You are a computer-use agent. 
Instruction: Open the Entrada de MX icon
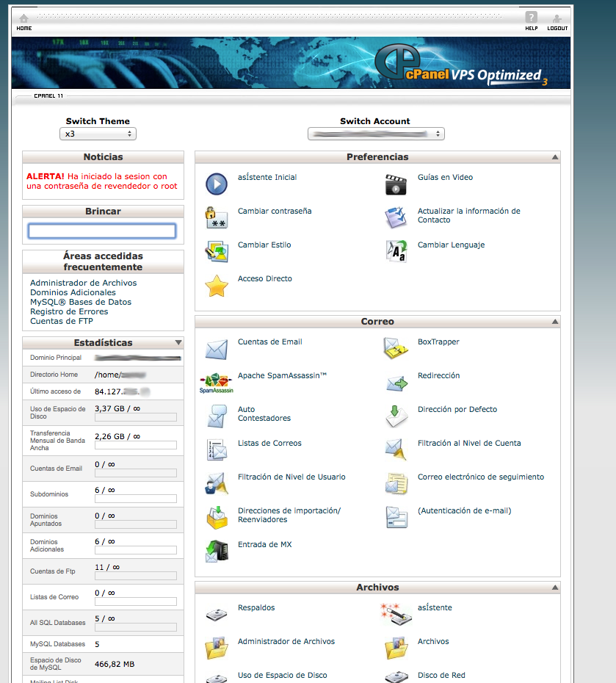click(217, 552)
